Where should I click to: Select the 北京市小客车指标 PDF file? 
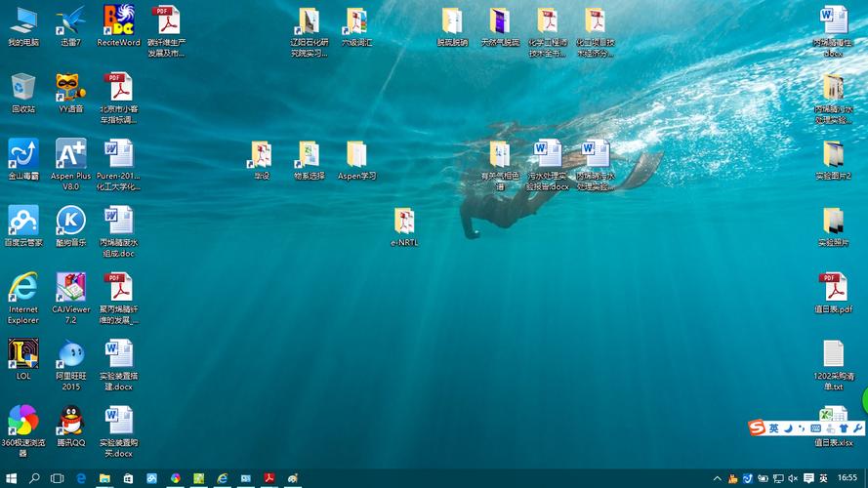(118, 98)
